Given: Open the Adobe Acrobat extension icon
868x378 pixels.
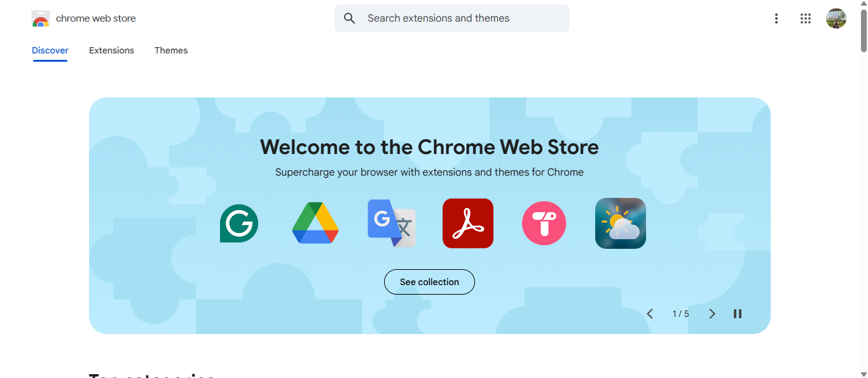Looking at the screenshot, I should (468, 223).
